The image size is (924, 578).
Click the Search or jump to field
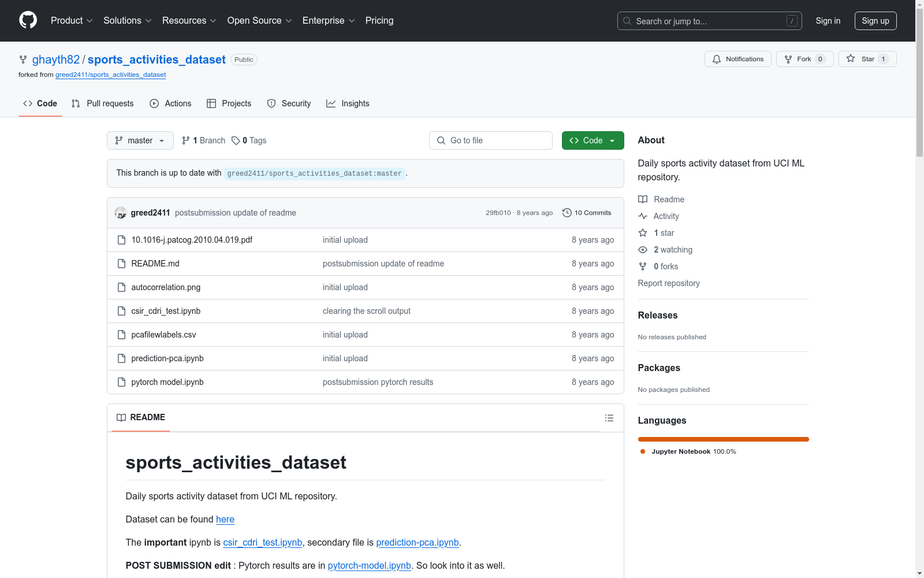click(710, 21)
